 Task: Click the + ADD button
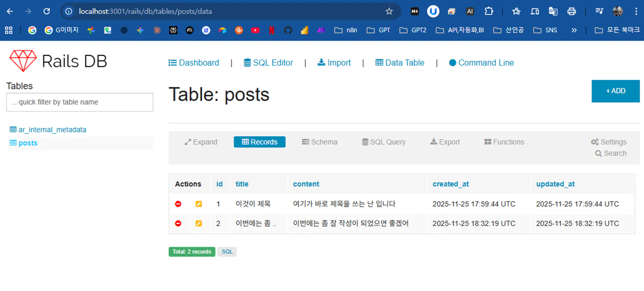615,91
